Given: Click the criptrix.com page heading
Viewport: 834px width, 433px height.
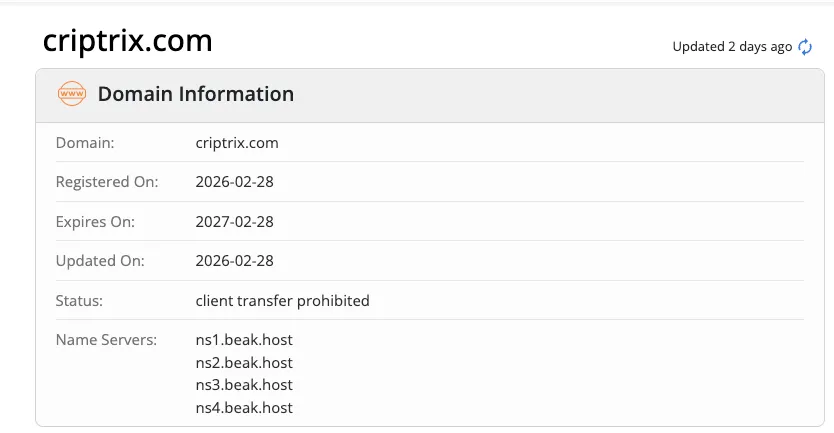Looking at the screenshot, I should pyautogui.click(x=128, y=41).
